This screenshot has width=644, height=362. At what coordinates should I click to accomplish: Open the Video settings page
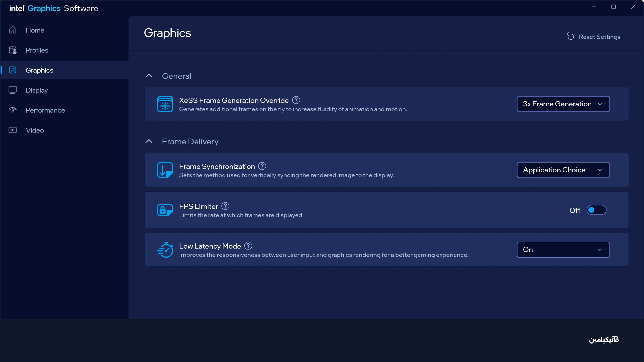[35, 130]
